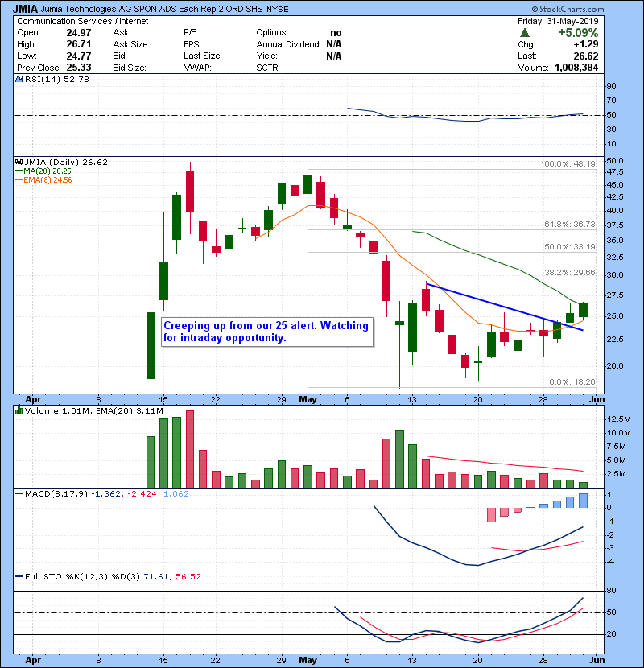Click the last blue MACD histogram bar
644x668 pixels.
(x=583, y=501)
